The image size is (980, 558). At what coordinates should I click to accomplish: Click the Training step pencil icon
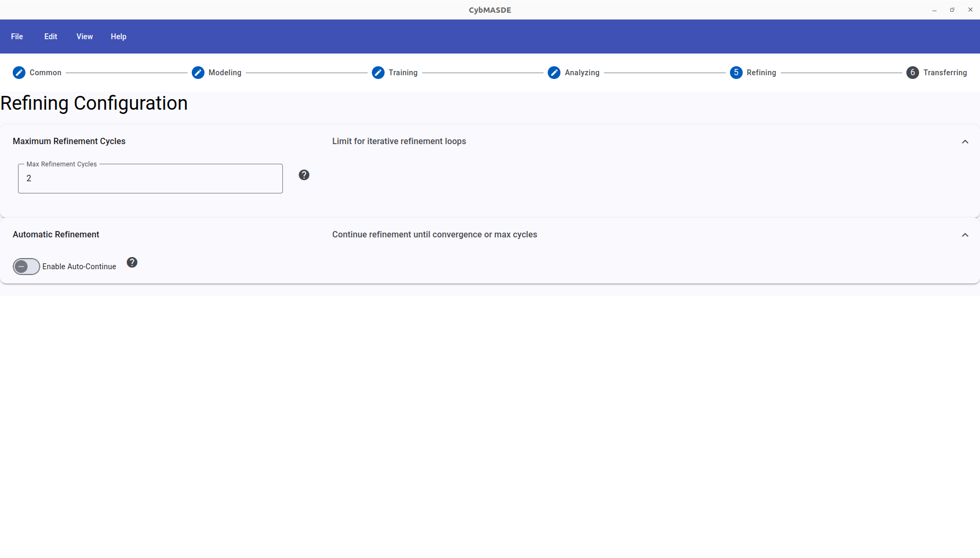[378, 73]
